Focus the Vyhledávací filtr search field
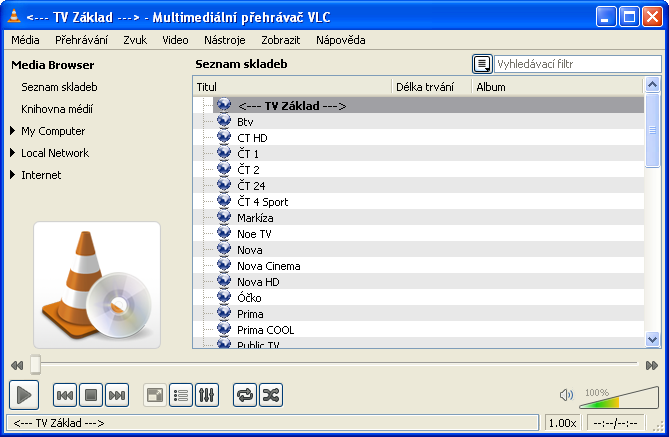 coord(578,64)
